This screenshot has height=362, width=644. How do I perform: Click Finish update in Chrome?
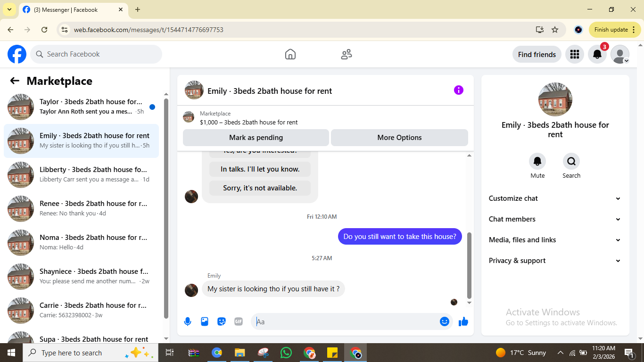(x=614, y=30)
